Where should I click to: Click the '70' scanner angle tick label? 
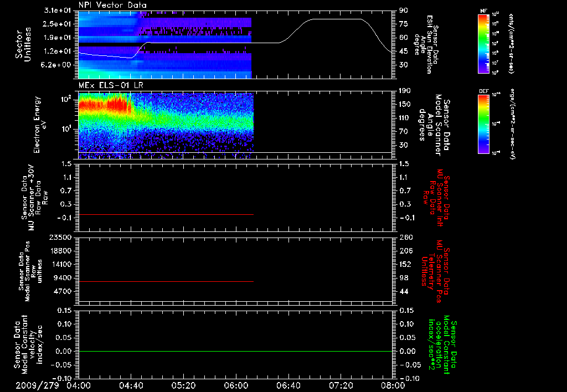tap(404, 131)
